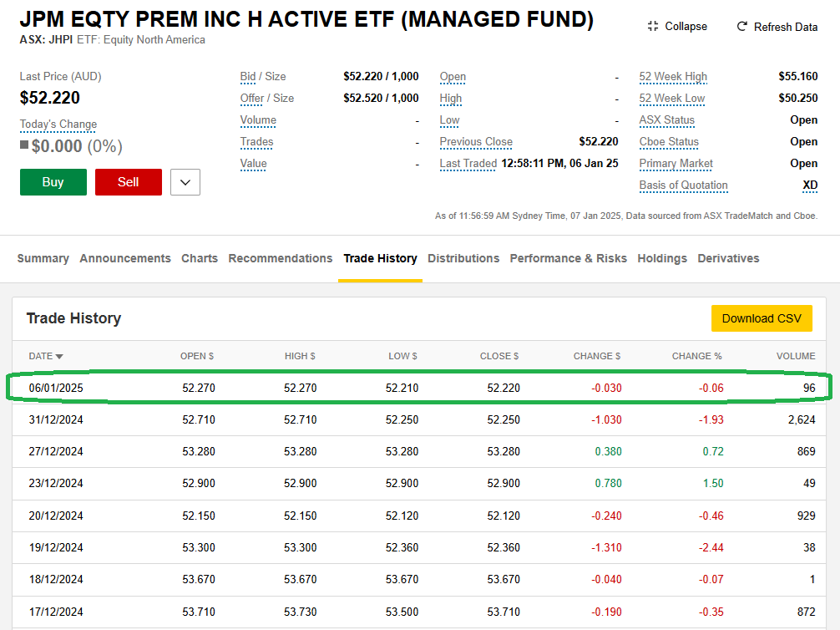Click the Today's Change label
This screenshot has width=840, height=630.
58,124
